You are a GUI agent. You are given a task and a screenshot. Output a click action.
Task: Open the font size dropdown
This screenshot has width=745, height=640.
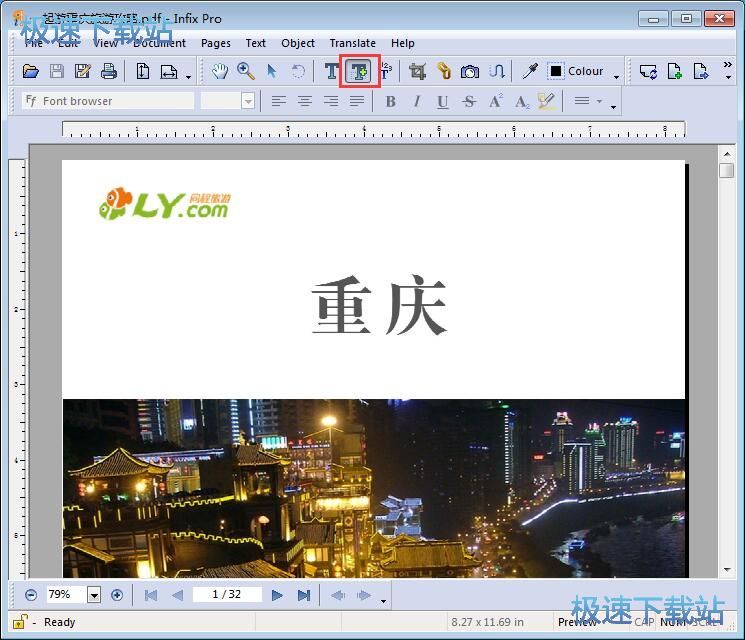(x=248, y=101)
